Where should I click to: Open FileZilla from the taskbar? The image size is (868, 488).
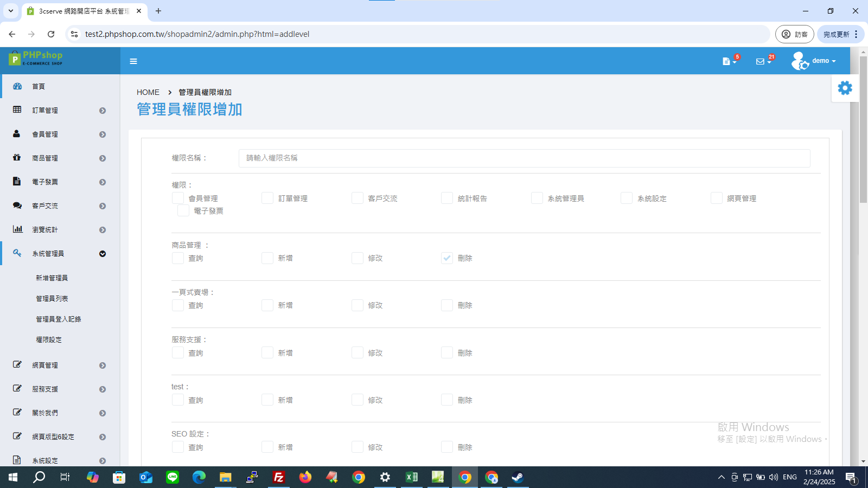(x=279, y=477)
